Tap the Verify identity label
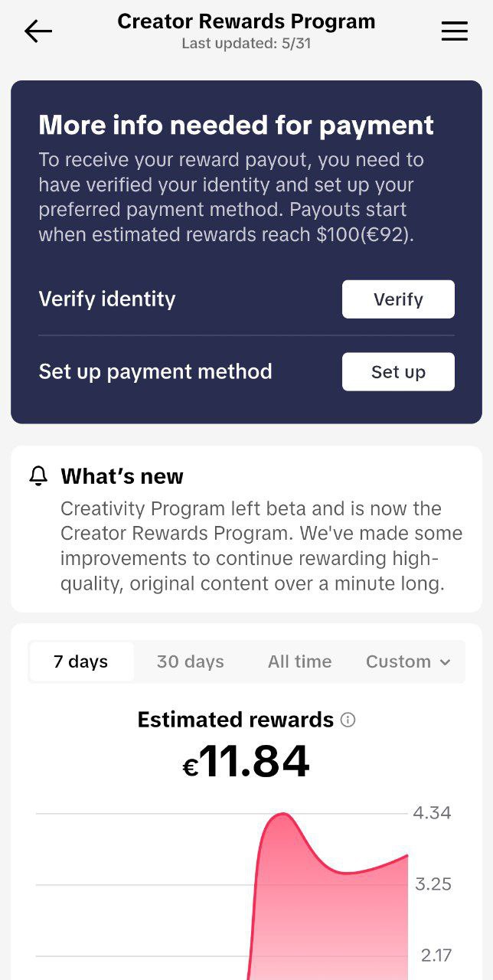Screen dimensions: 493x980 (107, 299)
